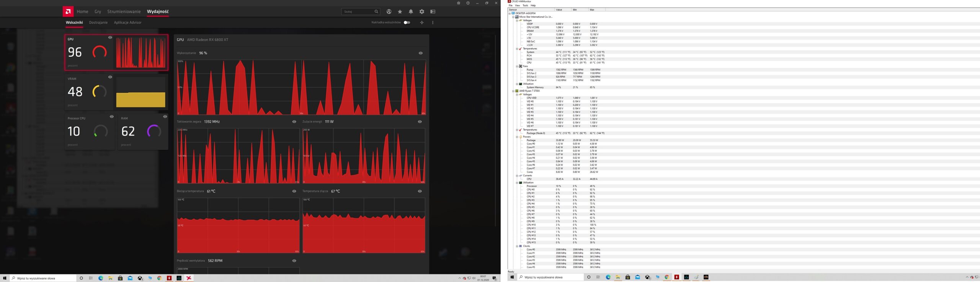Click the Value column header
This screenshot has height=282, width=980.
coord(563,10)
